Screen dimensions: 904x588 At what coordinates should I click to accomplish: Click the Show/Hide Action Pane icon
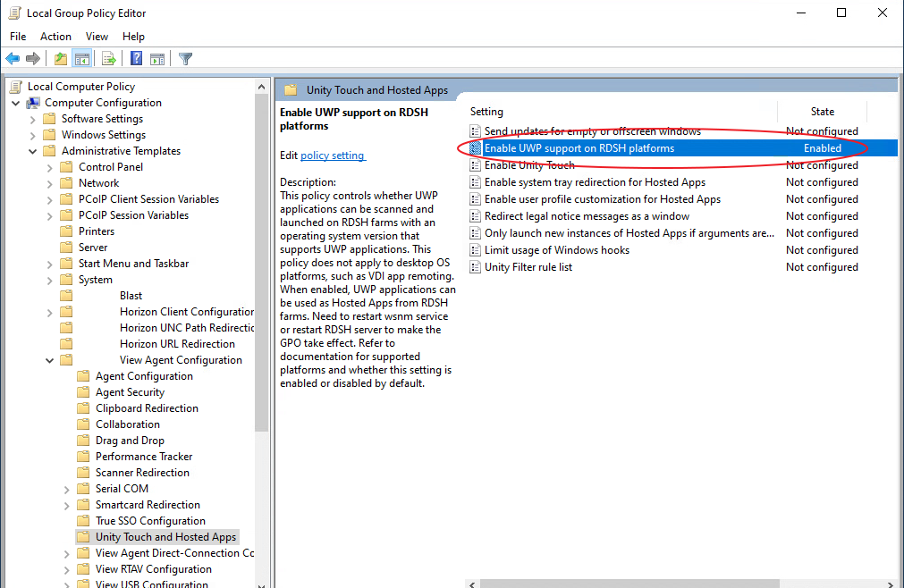[157, 59]
